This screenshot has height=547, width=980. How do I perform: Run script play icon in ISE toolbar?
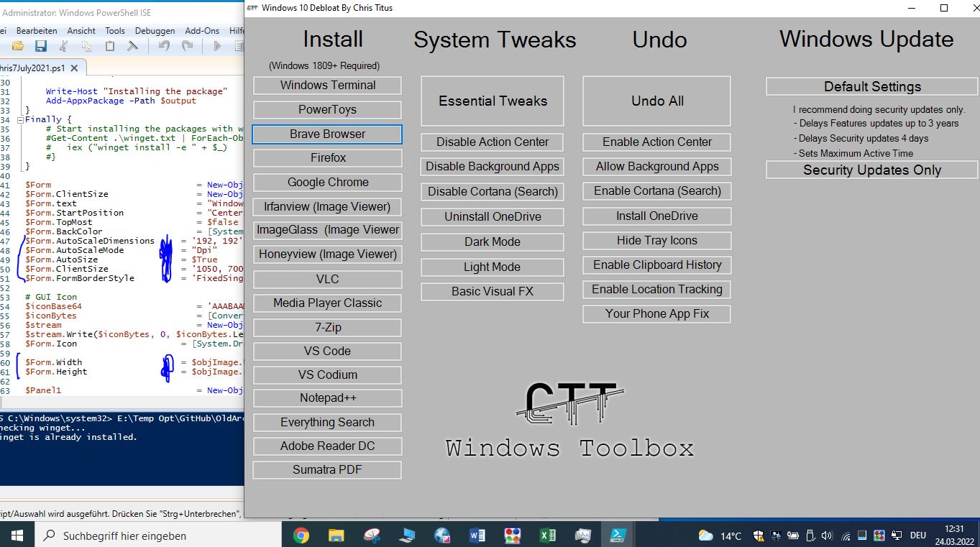(x=217, y=46)
